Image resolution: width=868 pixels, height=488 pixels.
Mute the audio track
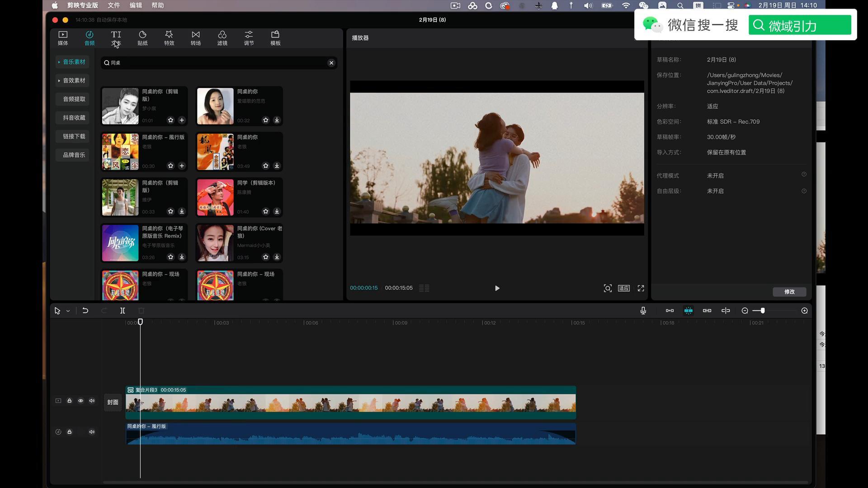[92, 432]
